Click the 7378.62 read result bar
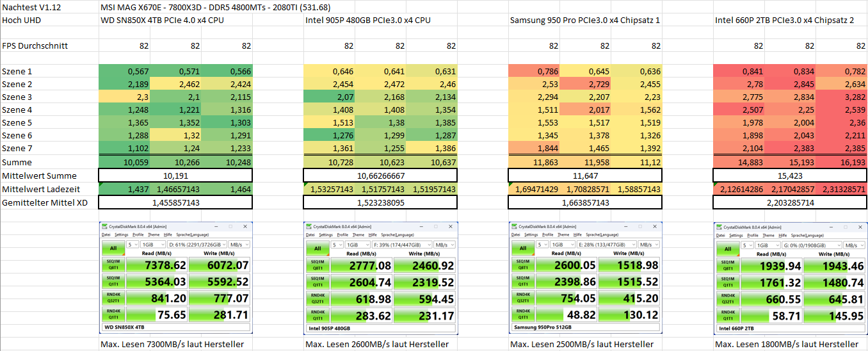The height and width of the screenshot is (351, 868). click(156, 265)
